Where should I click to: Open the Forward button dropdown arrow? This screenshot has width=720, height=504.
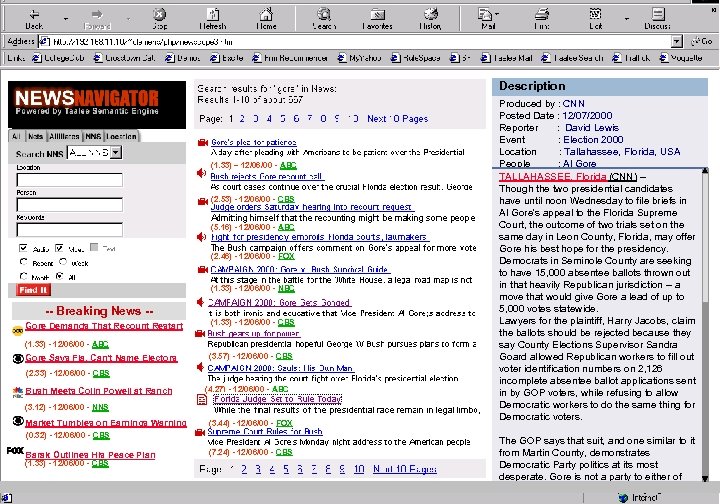pos(129,19)
